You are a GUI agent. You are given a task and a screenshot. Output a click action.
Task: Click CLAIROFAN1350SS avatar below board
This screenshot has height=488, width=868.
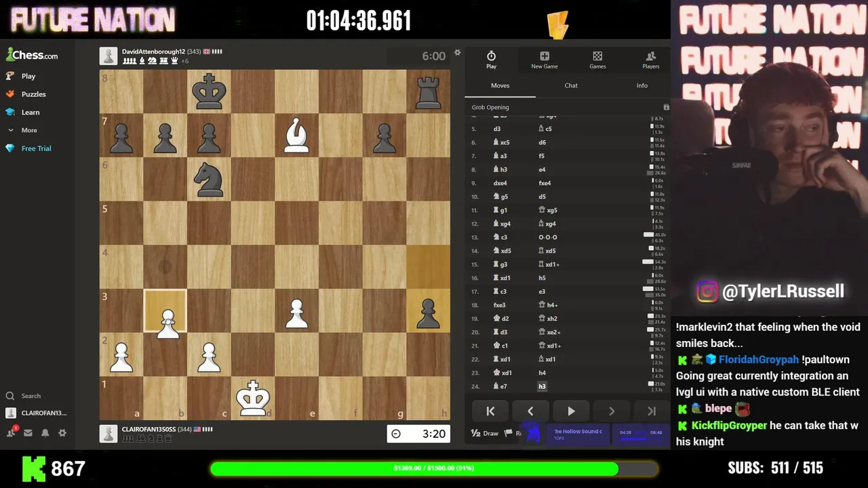click(x=108, y=434)
